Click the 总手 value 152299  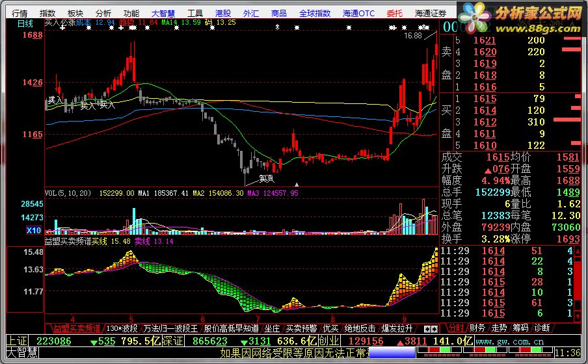tap(492, 192)
